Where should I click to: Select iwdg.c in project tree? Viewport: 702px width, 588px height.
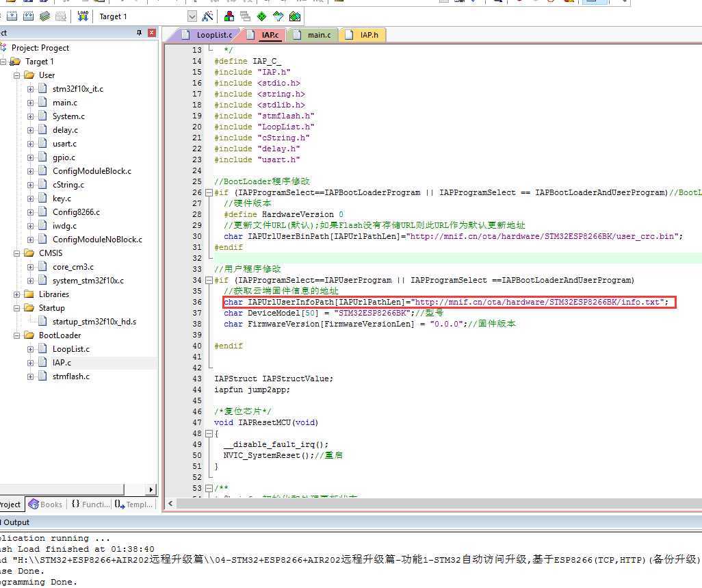(x=64, y=226)
